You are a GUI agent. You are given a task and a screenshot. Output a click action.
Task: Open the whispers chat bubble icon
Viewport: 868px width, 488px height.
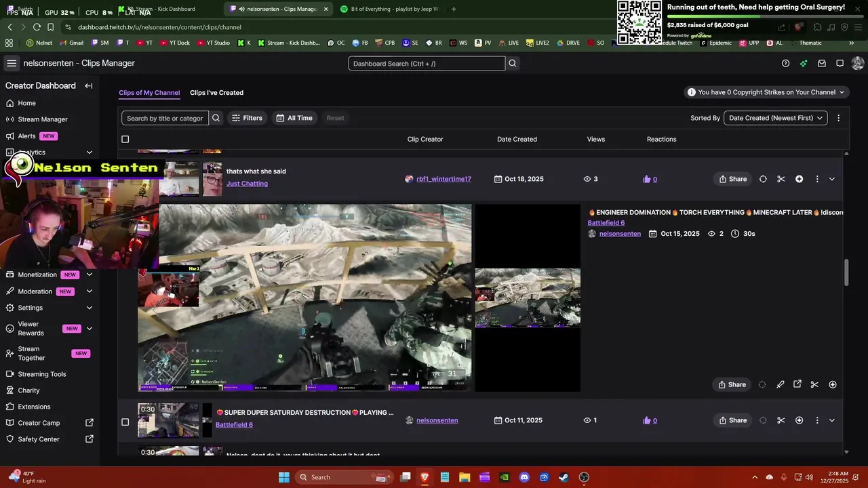[840, 63]
